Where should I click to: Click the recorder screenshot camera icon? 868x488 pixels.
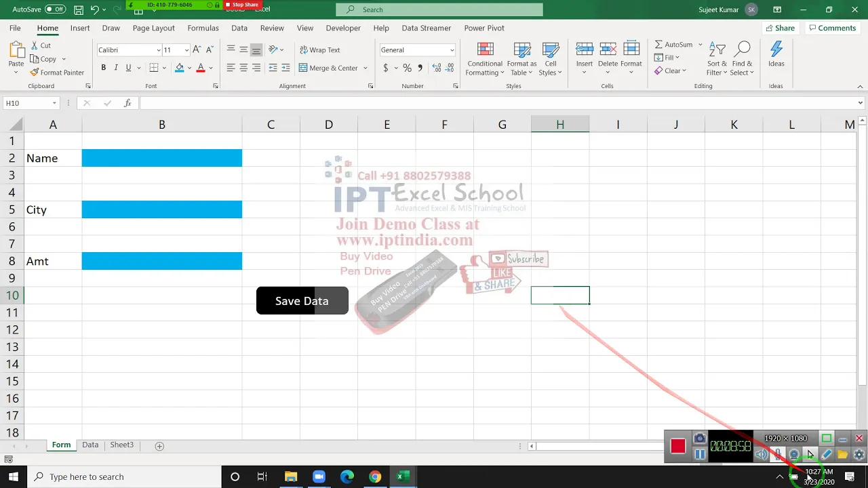700,439
